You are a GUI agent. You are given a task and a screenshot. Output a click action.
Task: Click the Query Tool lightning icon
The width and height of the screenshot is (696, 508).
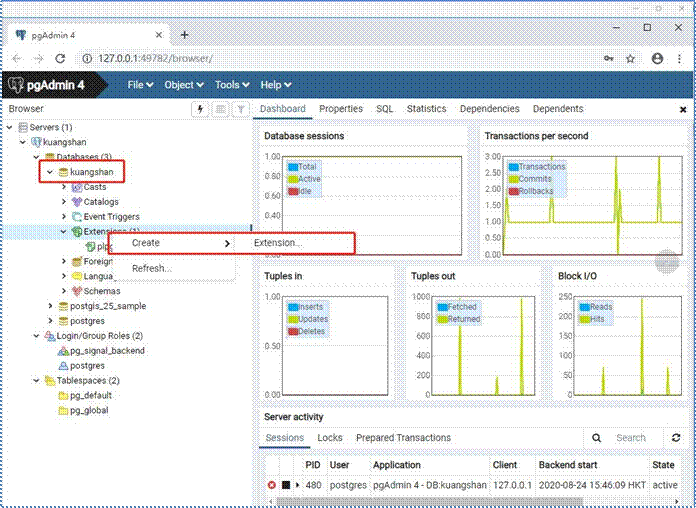[200, 109]
